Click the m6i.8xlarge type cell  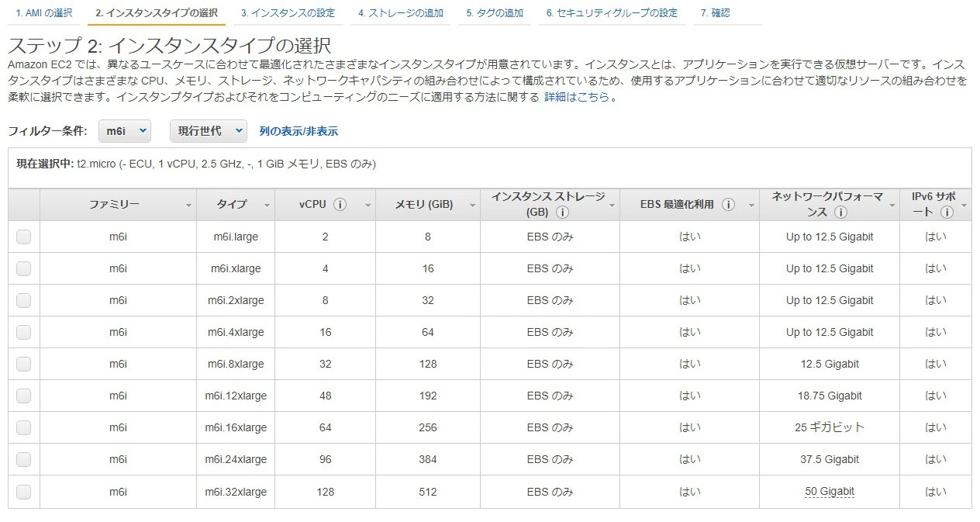point(236,364)
